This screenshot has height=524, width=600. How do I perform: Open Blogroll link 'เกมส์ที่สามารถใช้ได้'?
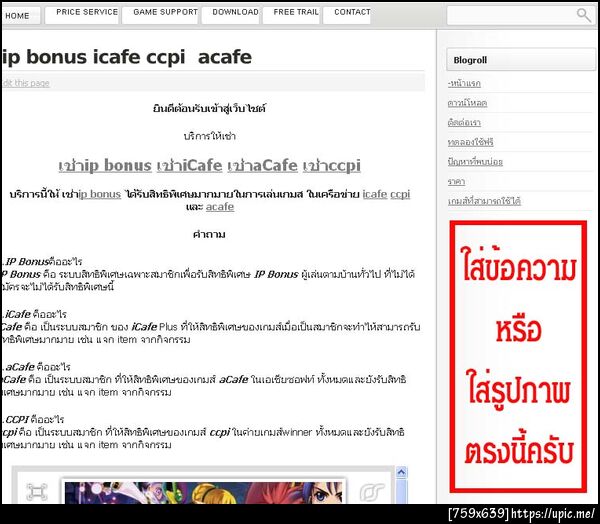pos(484,201)
